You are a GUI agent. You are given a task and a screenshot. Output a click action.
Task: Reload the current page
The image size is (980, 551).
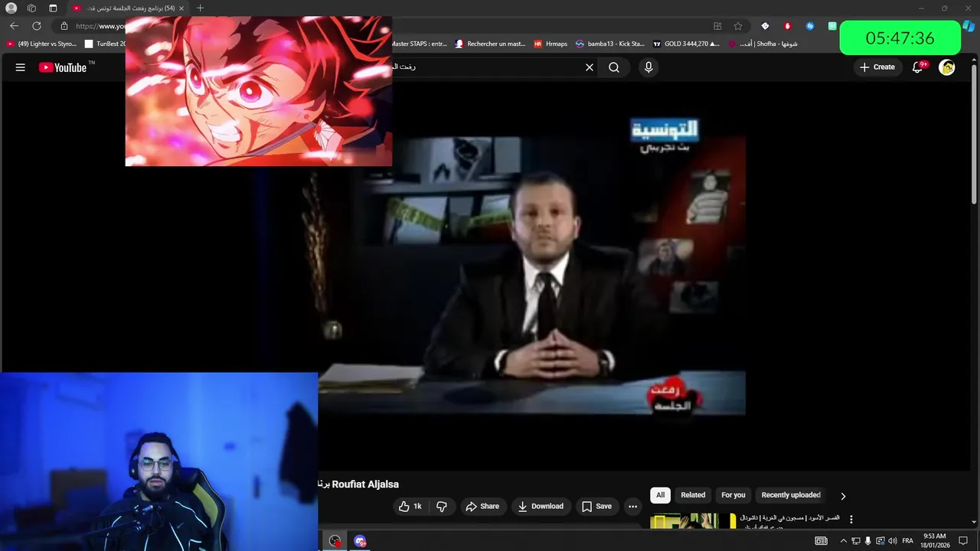[x=36, y=26]
